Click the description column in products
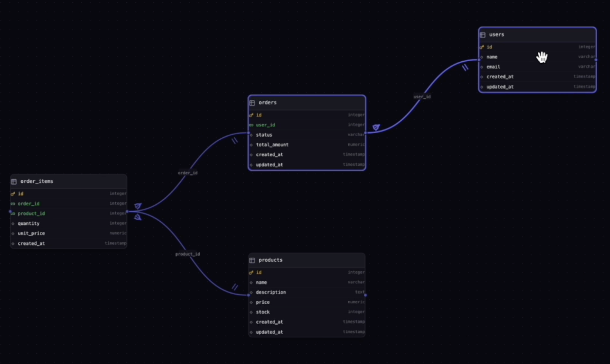Image resolution: width=610 pixels, height=364 pixels. click(x=271, y=292)
